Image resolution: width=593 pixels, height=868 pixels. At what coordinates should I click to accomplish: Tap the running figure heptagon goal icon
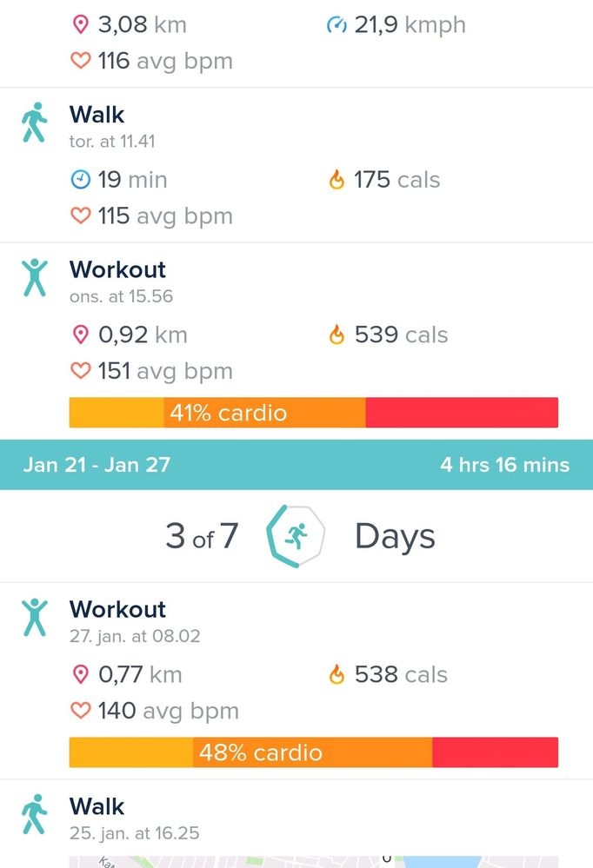coord(296,536)
